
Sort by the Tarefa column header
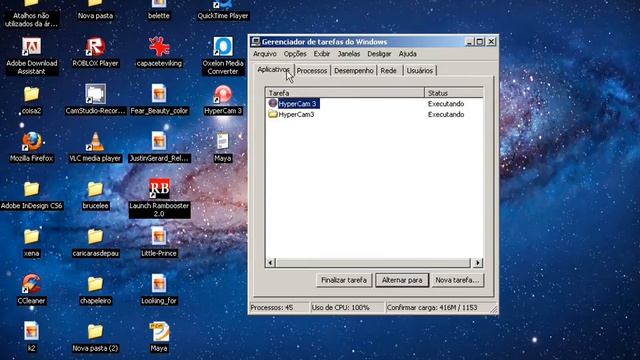click(345, 93)
